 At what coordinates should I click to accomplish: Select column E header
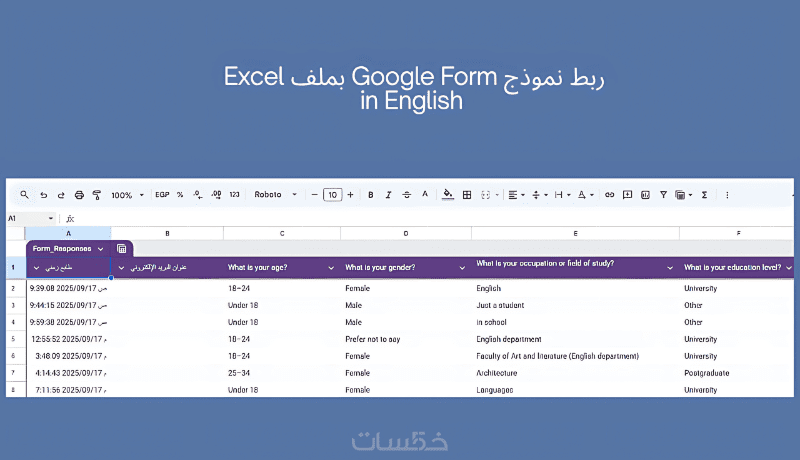[575, 233]
